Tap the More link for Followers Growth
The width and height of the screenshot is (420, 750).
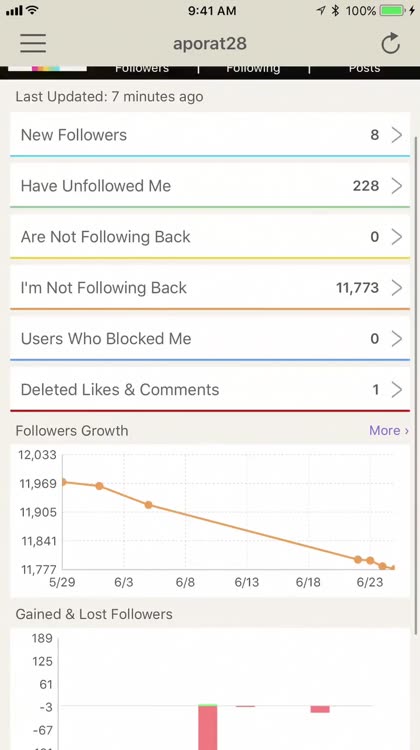point(389,430)
